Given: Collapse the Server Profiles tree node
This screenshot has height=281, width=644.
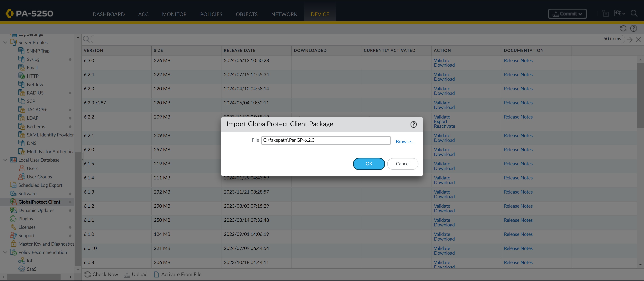Looking at the screenshot, I should coord(5,42).
